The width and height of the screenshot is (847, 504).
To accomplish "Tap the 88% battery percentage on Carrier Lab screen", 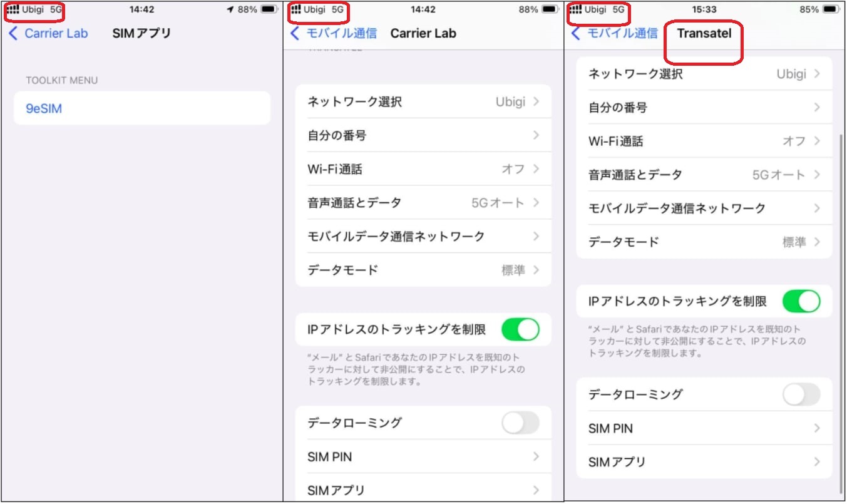I will [x=529, y=9].
